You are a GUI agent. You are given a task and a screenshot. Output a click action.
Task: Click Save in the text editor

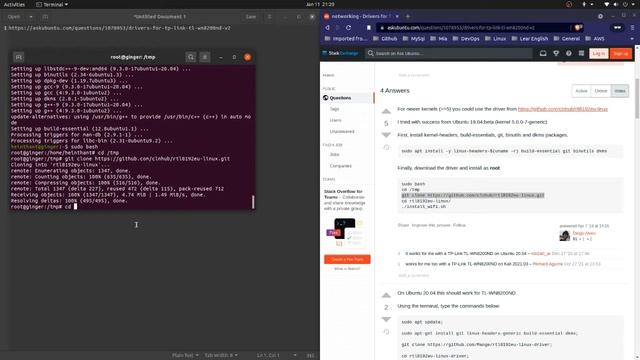tap(251, 17)
